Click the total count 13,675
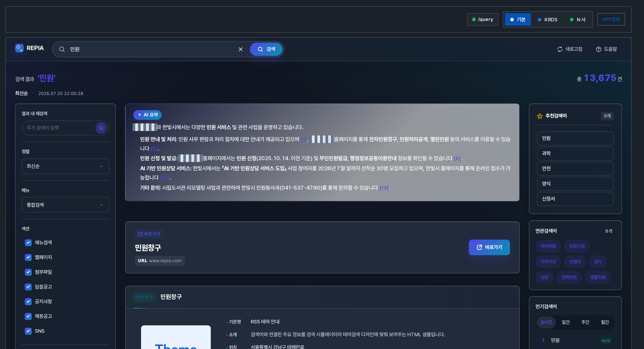644x349 pixels. coord(600,78)
